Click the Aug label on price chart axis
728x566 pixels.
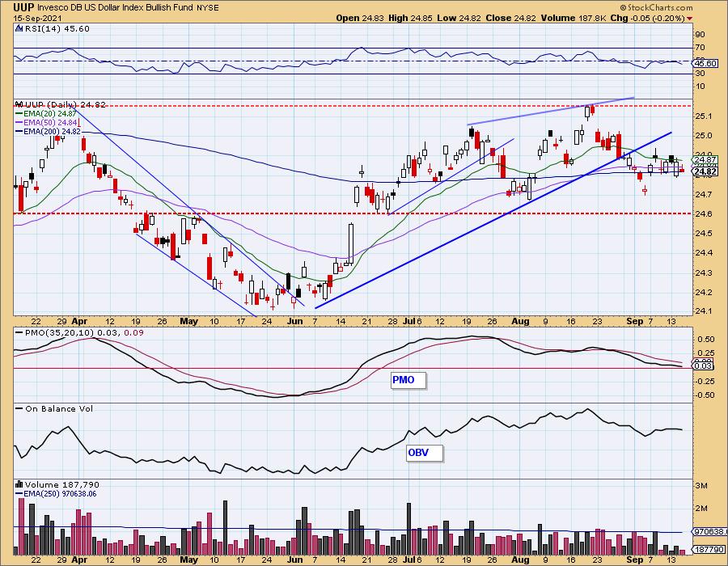pyautogui.click(x=520, y=322)
